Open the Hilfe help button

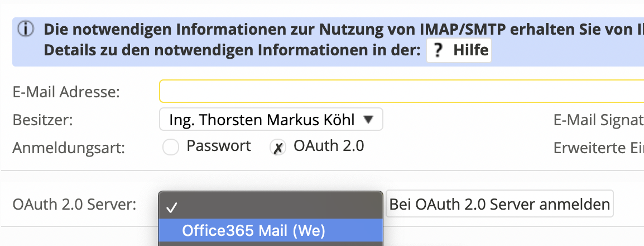(x=459, y=51)
